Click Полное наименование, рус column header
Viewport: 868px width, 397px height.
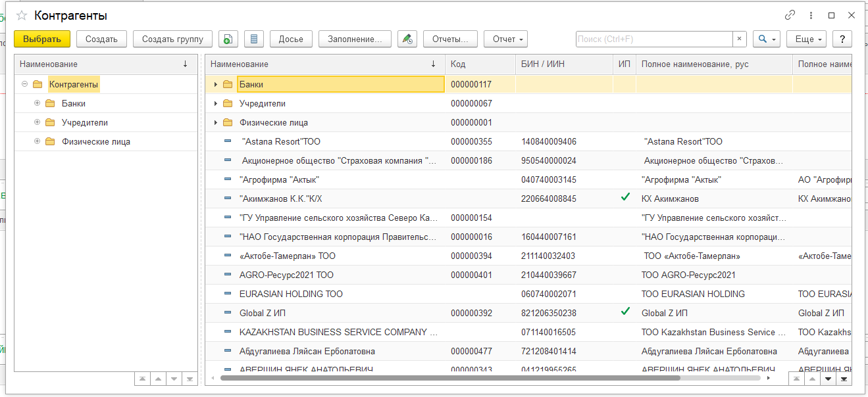point(714,64)
